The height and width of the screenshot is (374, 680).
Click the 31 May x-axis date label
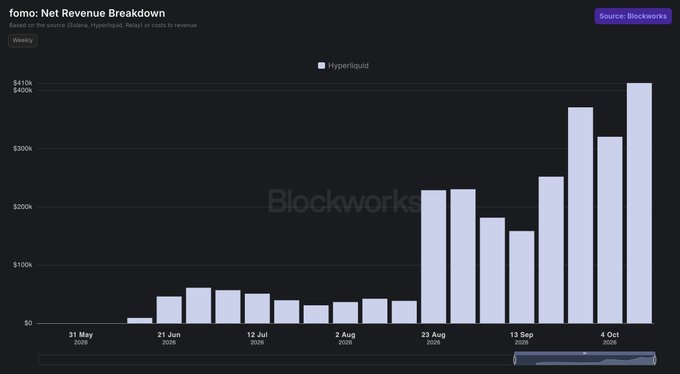(x=81, y=338)
